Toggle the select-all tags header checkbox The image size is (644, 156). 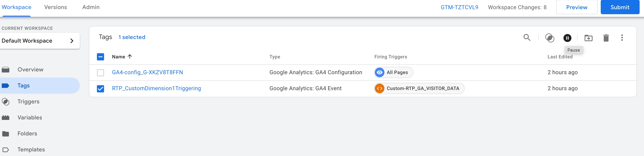pos(100,57)
